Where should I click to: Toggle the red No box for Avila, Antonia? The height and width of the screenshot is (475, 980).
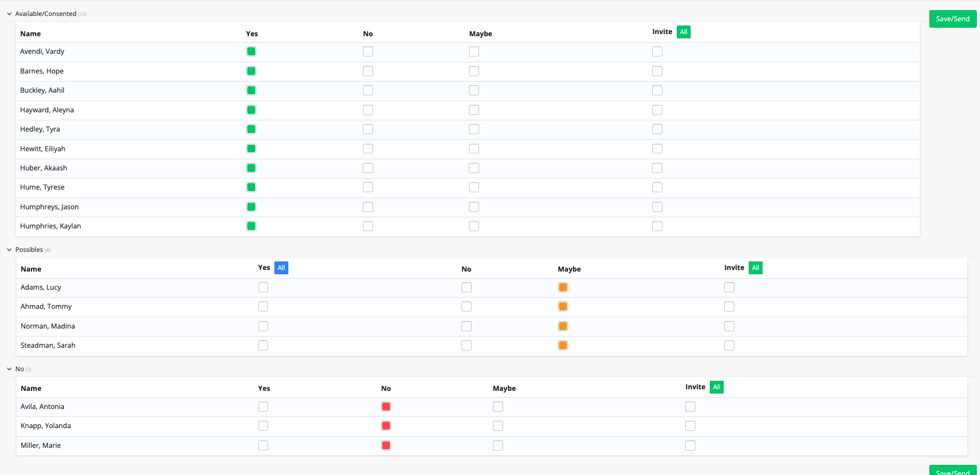coord(386,407)
